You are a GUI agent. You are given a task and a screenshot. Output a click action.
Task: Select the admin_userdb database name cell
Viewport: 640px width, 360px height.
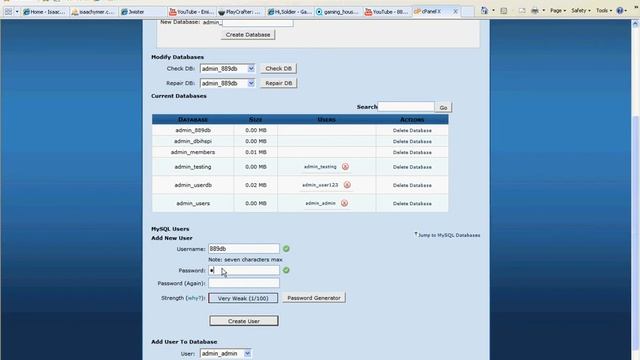[x=193, y=185]
